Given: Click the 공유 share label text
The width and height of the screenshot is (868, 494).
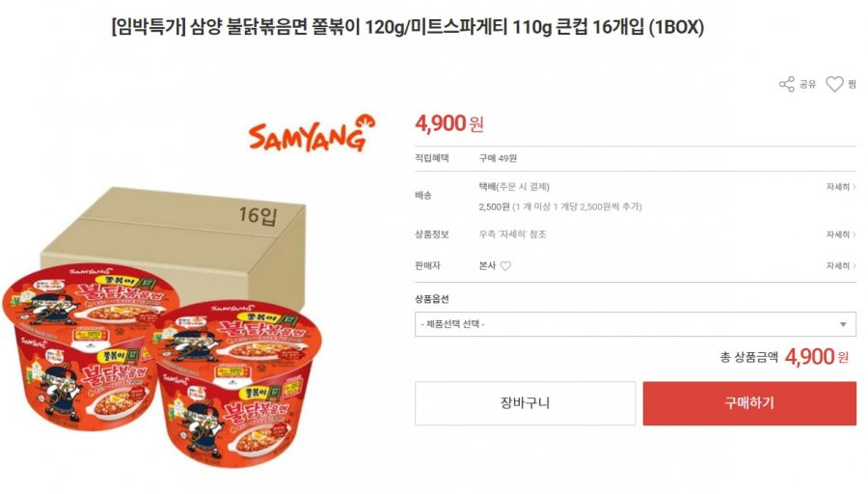Looking at the screenshot, I should coord(807,84).
